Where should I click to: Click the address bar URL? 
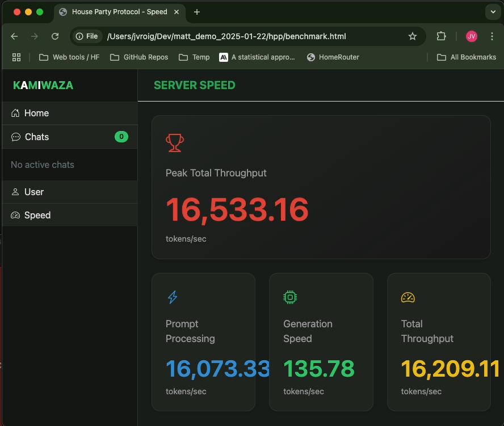(226, 36)
